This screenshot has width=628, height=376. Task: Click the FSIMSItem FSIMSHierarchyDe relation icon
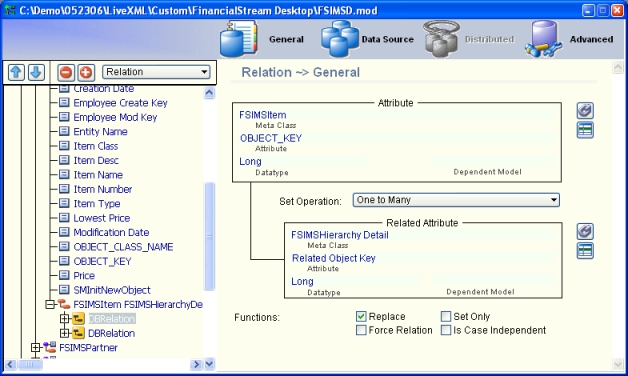point(64,304)
